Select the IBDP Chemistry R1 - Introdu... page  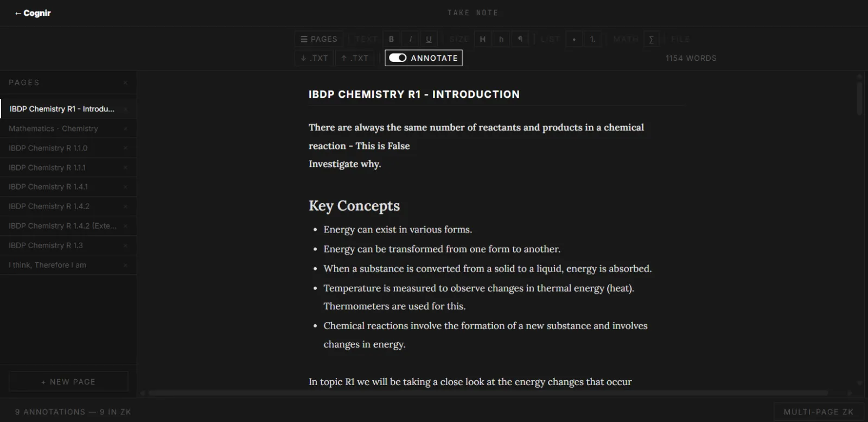(68, 109)
